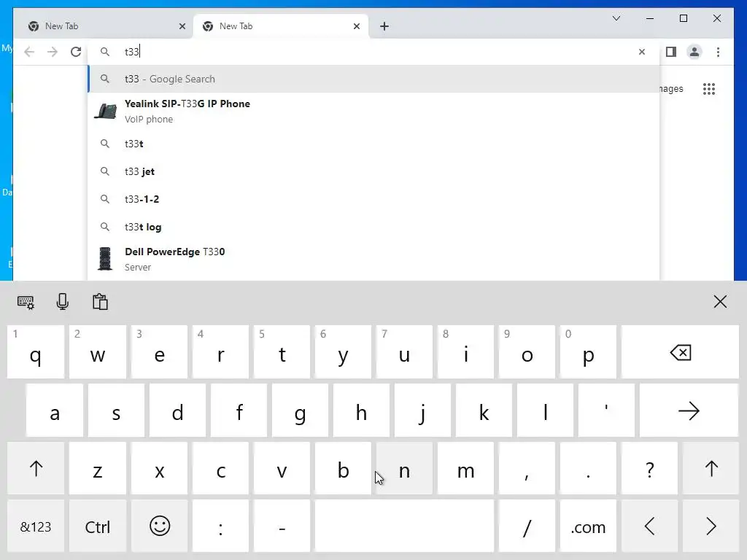The width and height of the screenshot is (747, 560).
Task: Open touch keyboard settings
Action: click(26, 303)
